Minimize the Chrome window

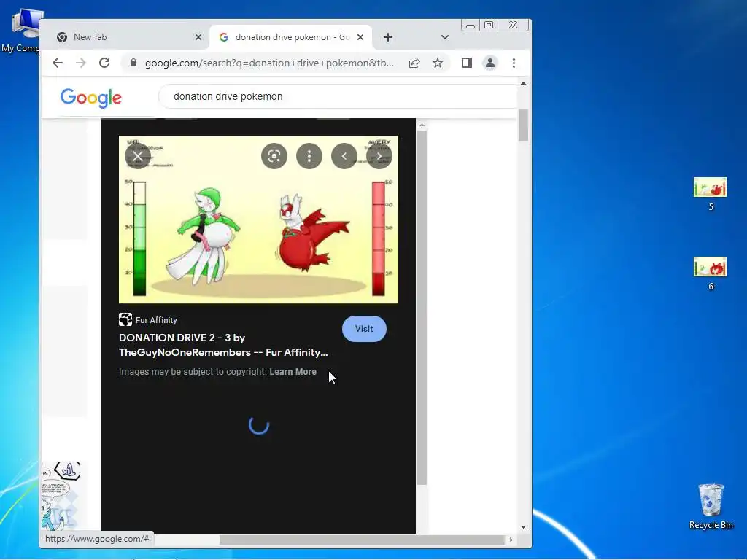coord(471,26)
